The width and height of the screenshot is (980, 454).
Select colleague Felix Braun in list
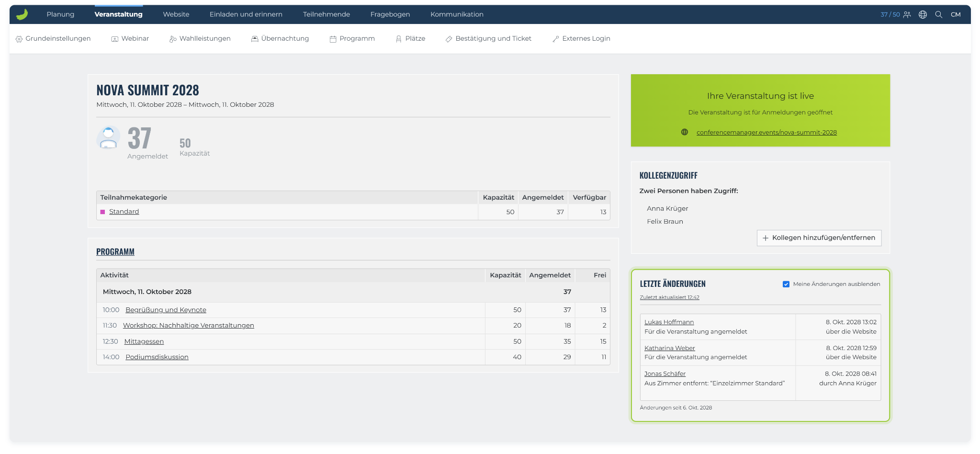click(665, 222)
